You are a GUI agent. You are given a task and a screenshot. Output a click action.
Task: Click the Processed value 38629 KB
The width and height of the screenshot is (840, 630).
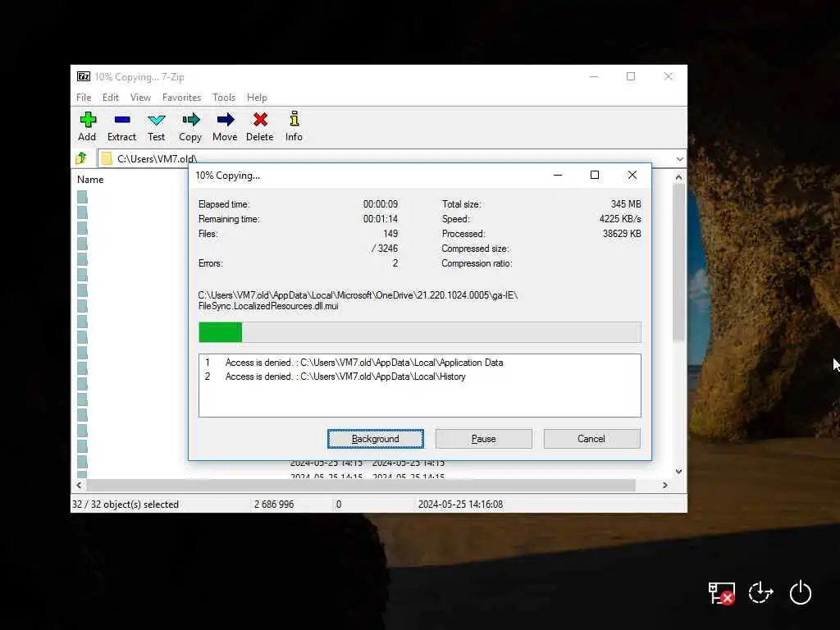[622, 234]
